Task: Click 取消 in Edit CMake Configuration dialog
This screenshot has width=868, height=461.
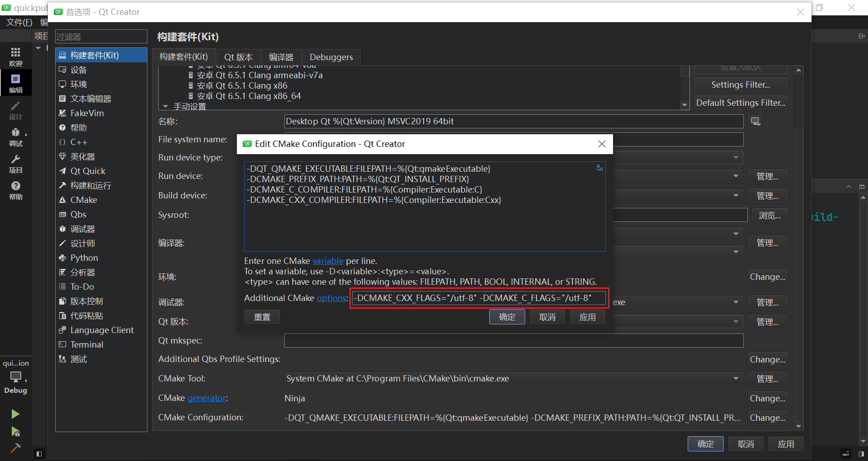Action: coord(547,317)
